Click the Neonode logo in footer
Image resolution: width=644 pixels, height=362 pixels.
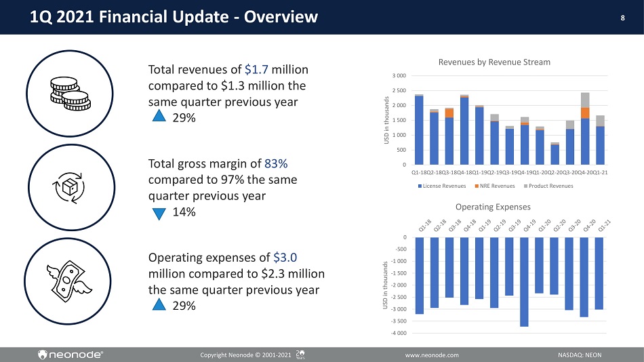[71, 355]
